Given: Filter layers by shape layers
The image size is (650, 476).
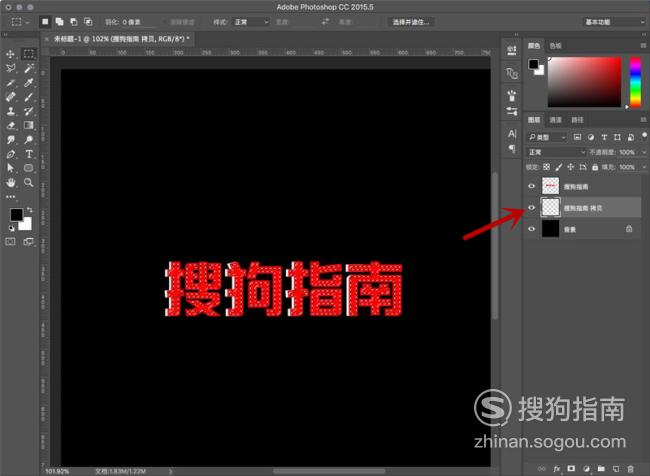Looking at the screenshot, I should click(x=617, y=137).
